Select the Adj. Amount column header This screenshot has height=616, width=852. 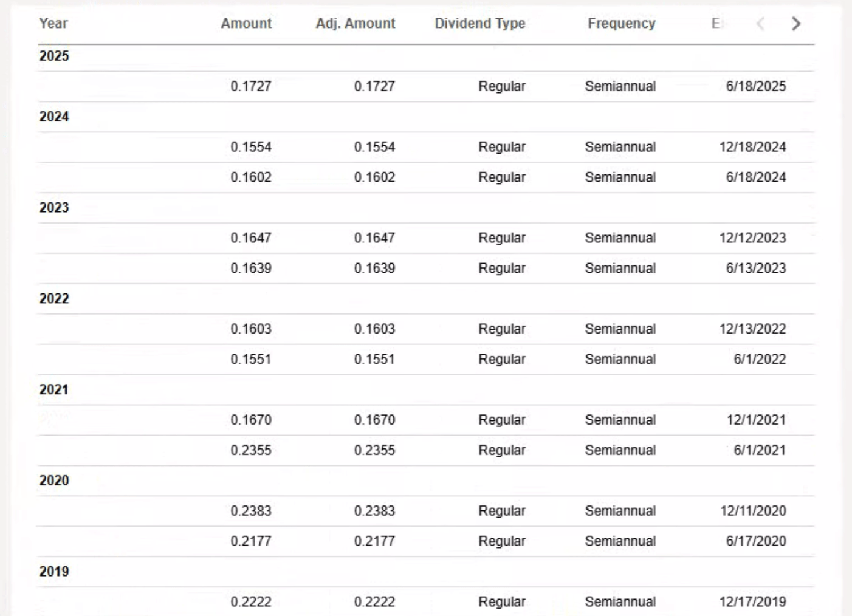356,24
